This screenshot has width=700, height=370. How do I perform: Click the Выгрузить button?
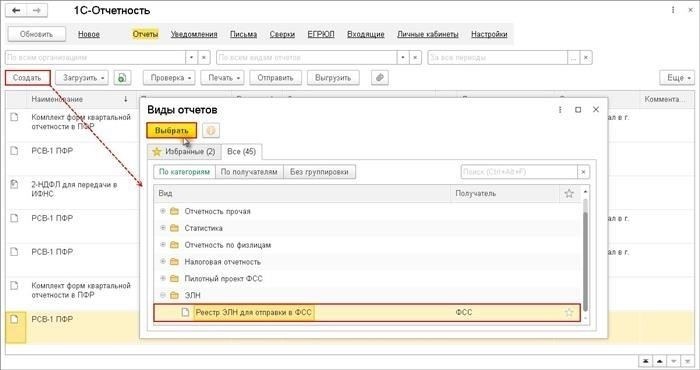pyautogui.click(x=333, y=78)
